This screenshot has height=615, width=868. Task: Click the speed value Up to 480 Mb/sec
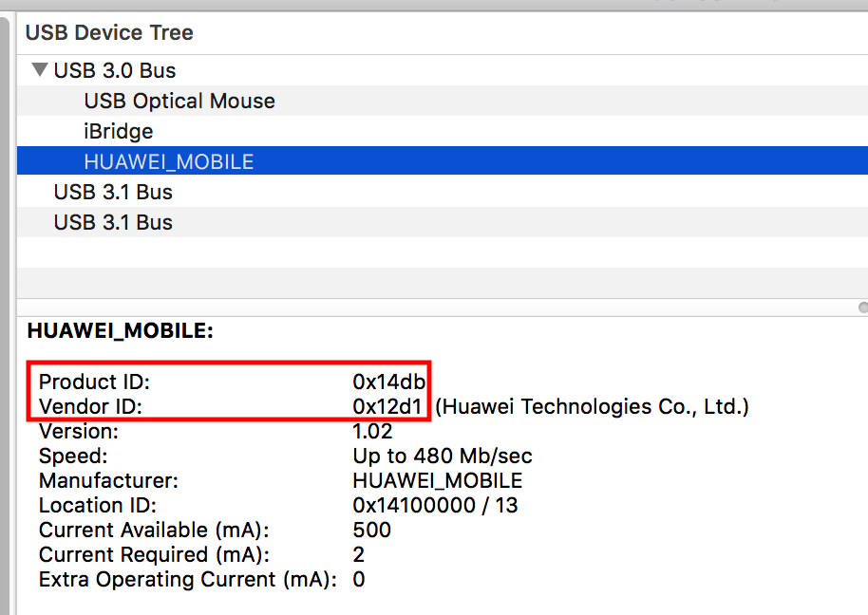click(443, 457)
